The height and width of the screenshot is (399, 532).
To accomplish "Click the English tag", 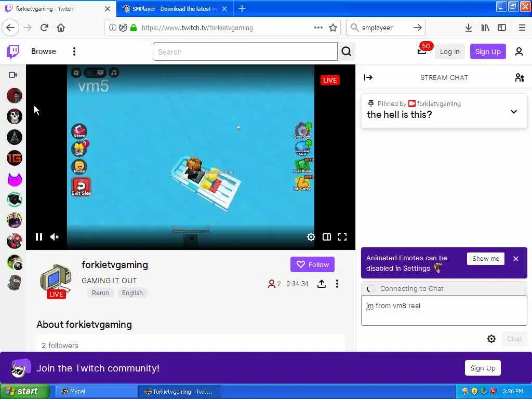I will tap(132, 293).
